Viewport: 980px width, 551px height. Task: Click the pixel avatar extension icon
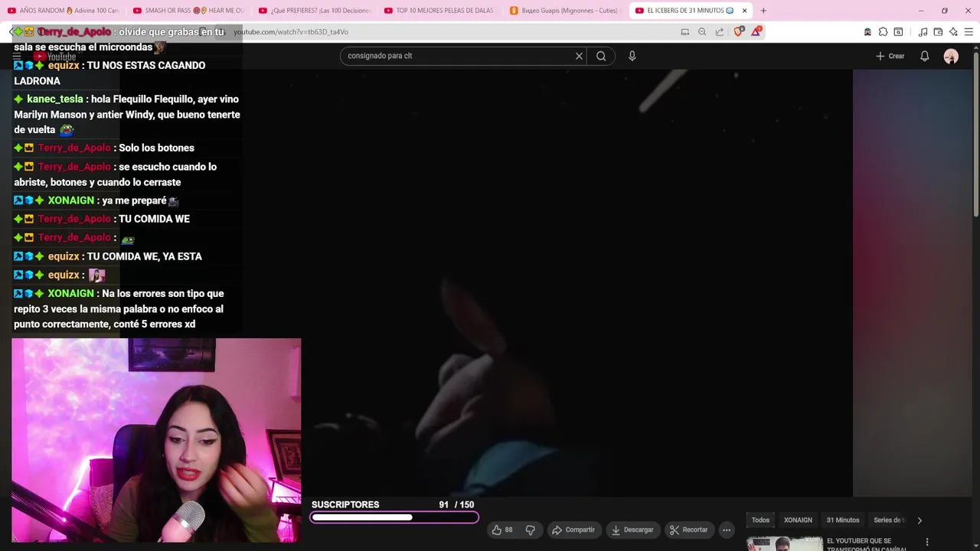867,31
